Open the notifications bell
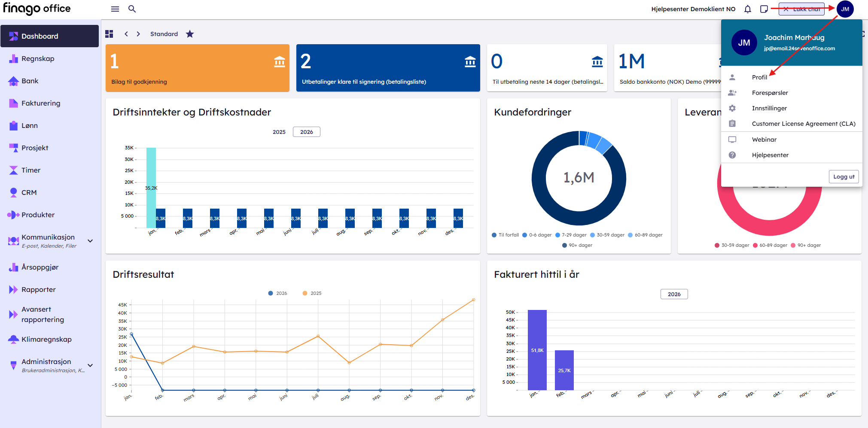868x428 pixels. [x=748, y=9]
